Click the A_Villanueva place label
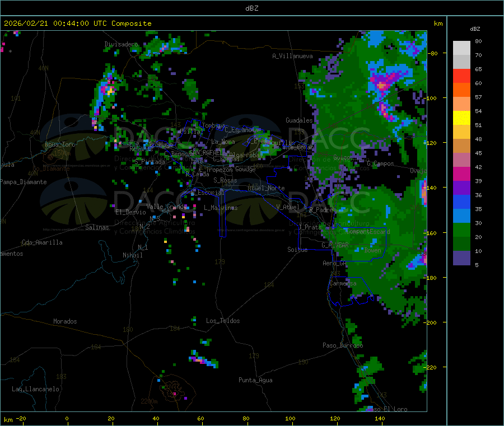This screenshot has height=426, width=504. (x=292, y=56)
